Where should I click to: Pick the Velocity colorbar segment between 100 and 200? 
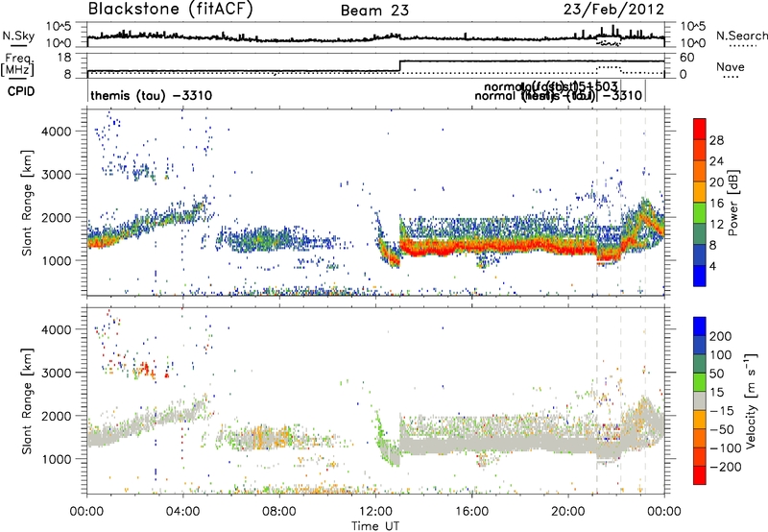(700, 345)
